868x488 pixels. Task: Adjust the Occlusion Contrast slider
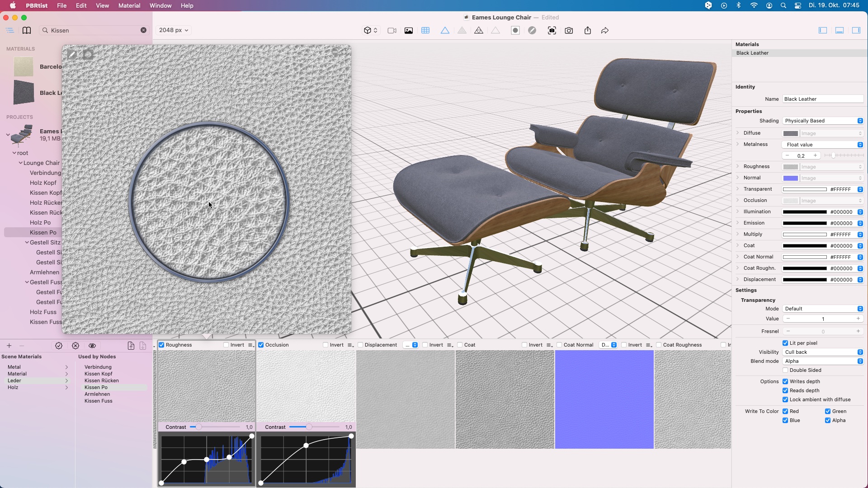click(309, 427)
